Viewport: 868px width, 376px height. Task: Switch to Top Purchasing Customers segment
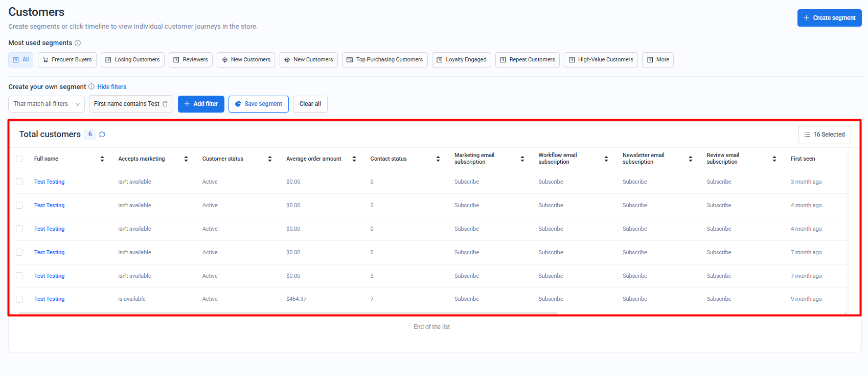point(384,60)
